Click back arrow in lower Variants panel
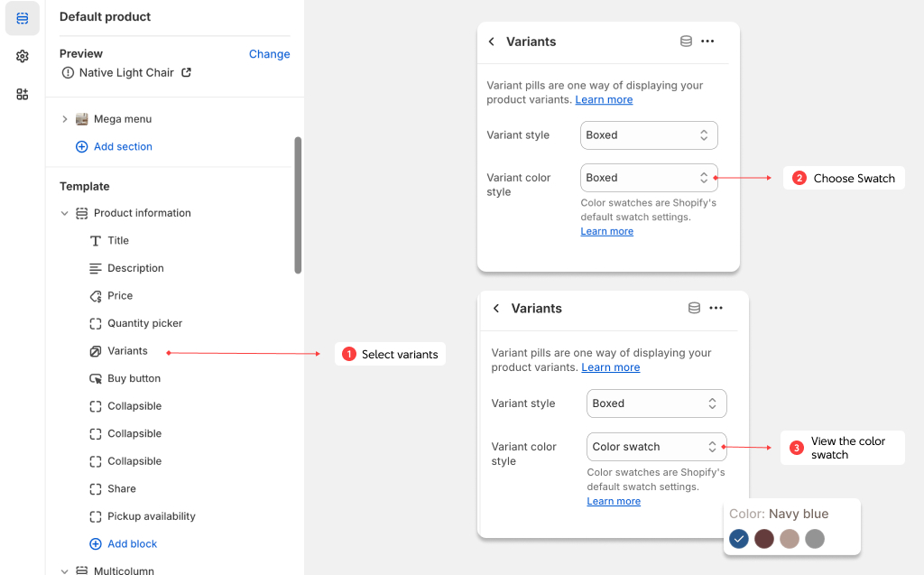924x575 pixels. coord(496,309)
